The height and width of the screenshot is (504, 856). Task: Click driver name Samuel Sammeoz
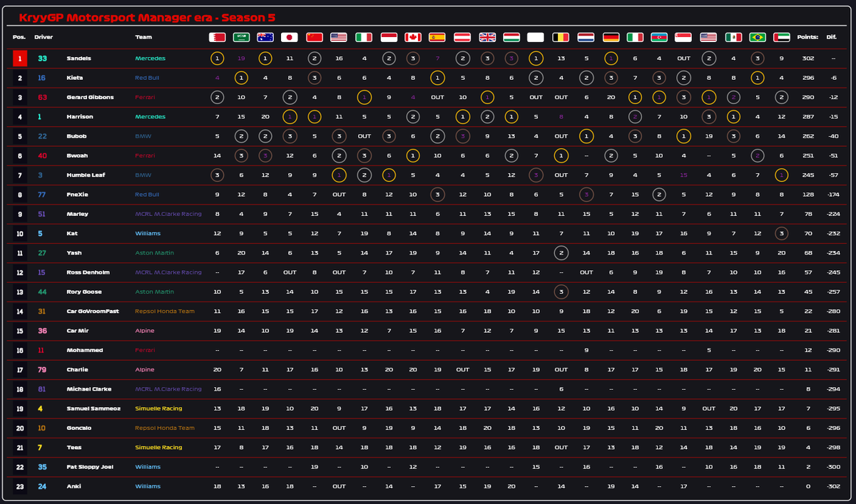(92, 408)
